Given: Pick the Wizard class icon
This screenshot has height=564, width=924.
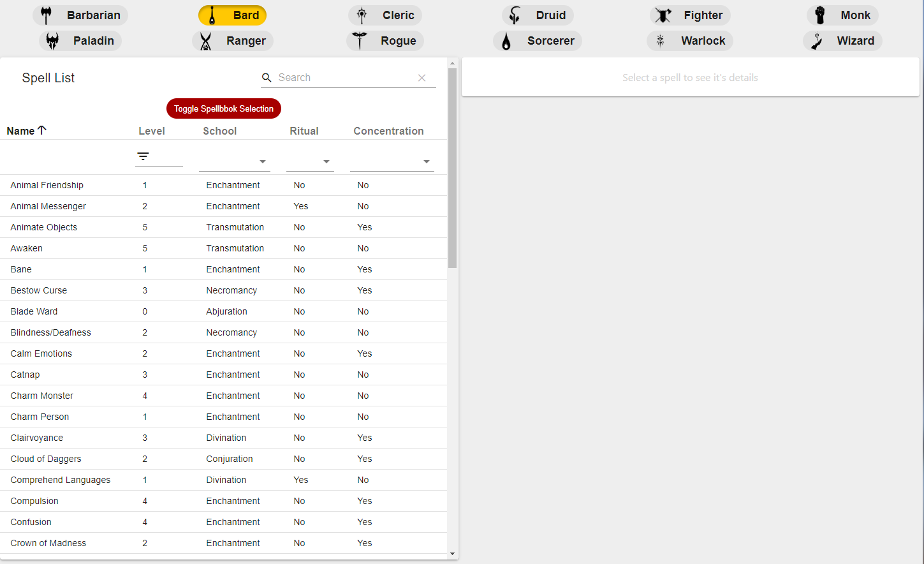Looking at the screenshot, I should tap(816, 41).
